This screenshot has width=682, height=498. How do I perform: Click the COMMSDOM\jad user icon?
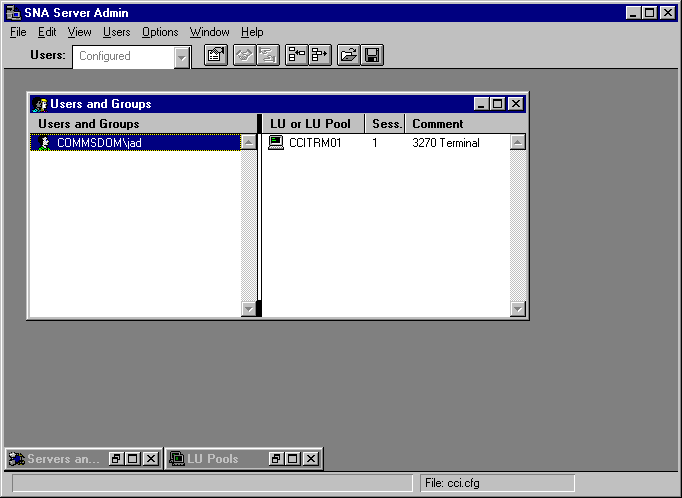pos(44,143)
